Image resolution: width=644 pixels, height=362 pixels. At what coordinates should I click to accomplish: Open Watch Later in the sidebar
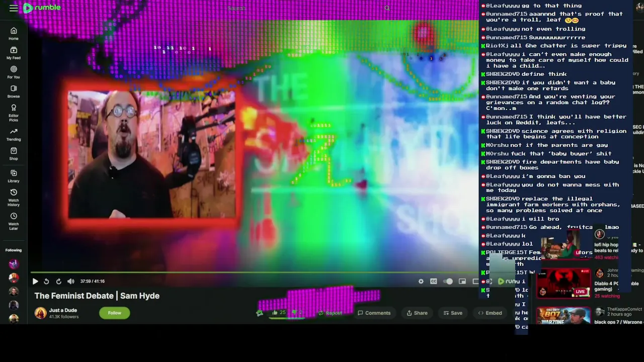coord(14,221)
